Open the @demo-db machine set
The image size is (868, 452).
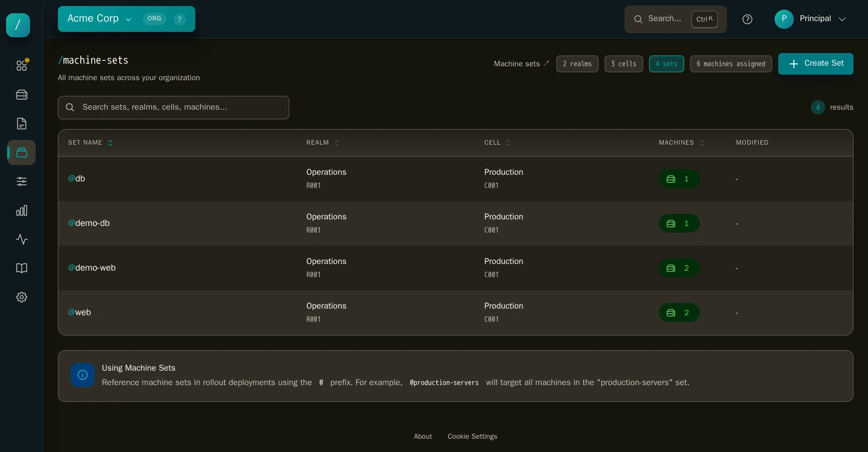tap(89, 224)
